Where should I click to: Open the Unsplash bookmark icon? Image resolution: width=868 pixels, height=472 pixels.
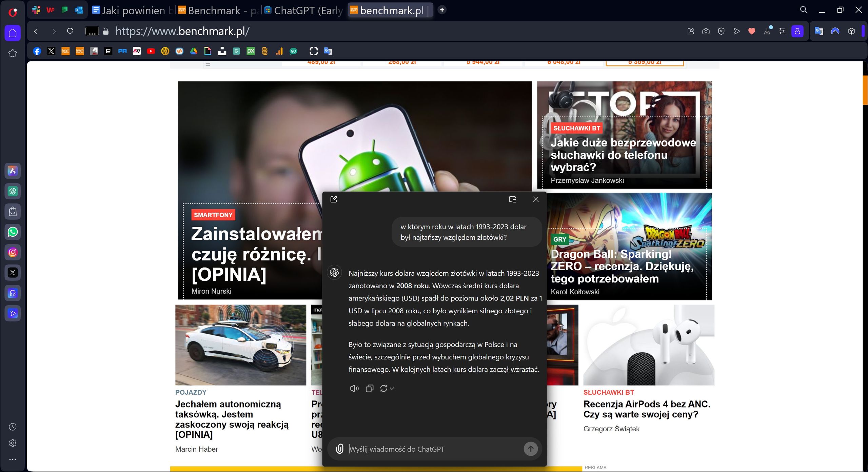click(222, 51)
